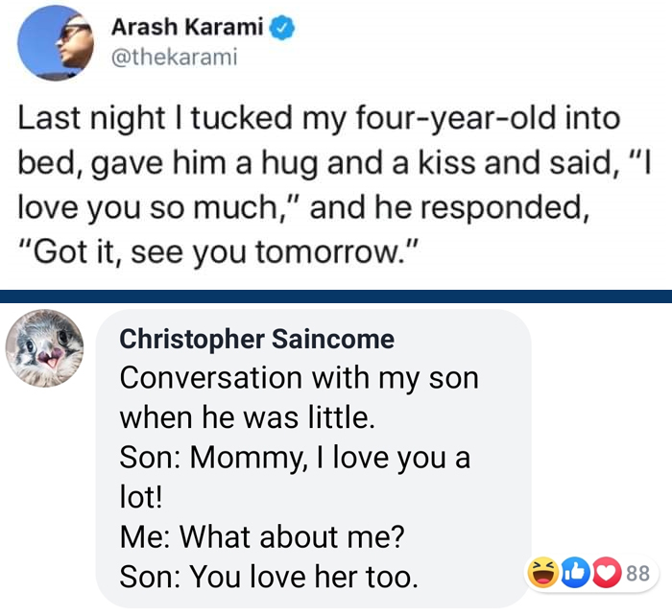Click the laughing face reaction emoji
This screenshot has height=616, width=672.
tap(542, 574)
